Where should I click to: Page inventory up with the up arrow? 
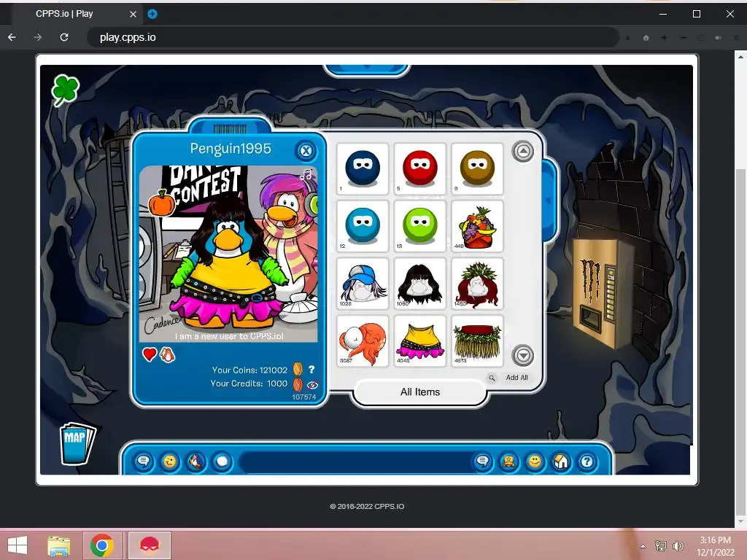point(523,152)
